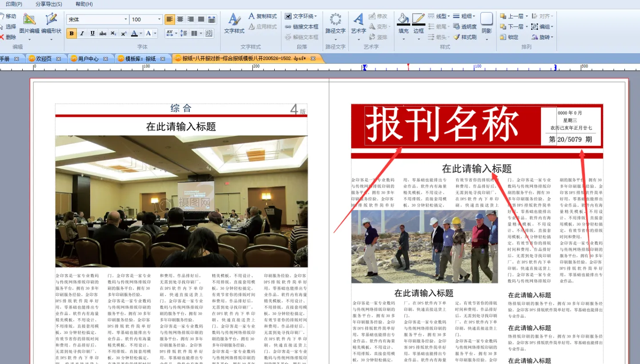The height and width of the screenshot is (364, 640).
Task: Toggle underline formatting
Action: 92,33
